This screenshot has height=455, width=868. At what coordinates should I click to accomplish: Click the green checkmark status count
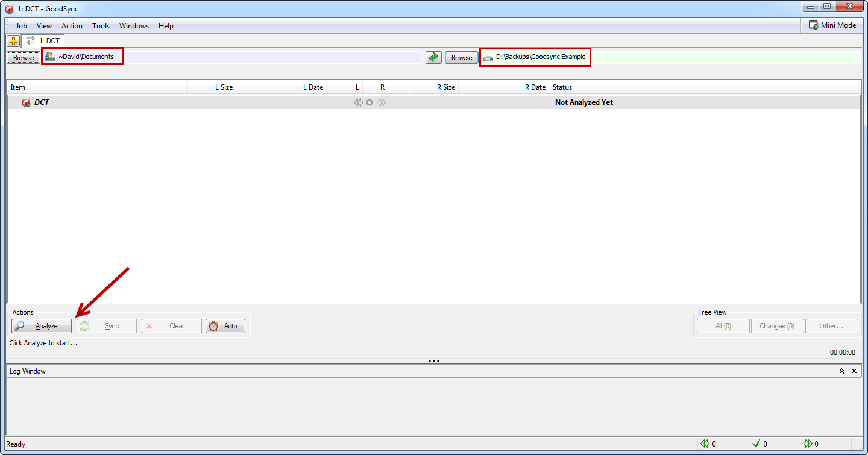[756, 444]
